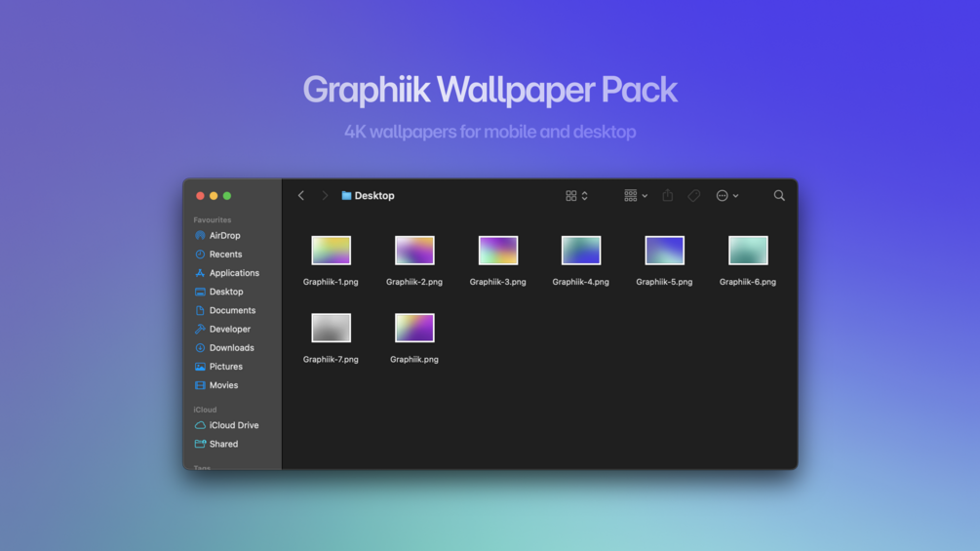This screenshot has height=551, width=980.
Task: Open Recents label in sidebar
Action: 225,255
